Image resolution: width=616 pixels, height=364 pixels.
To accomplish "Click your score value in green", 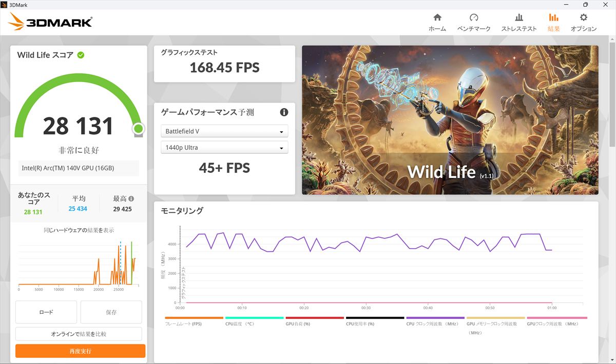I will (x=33, y=212).
